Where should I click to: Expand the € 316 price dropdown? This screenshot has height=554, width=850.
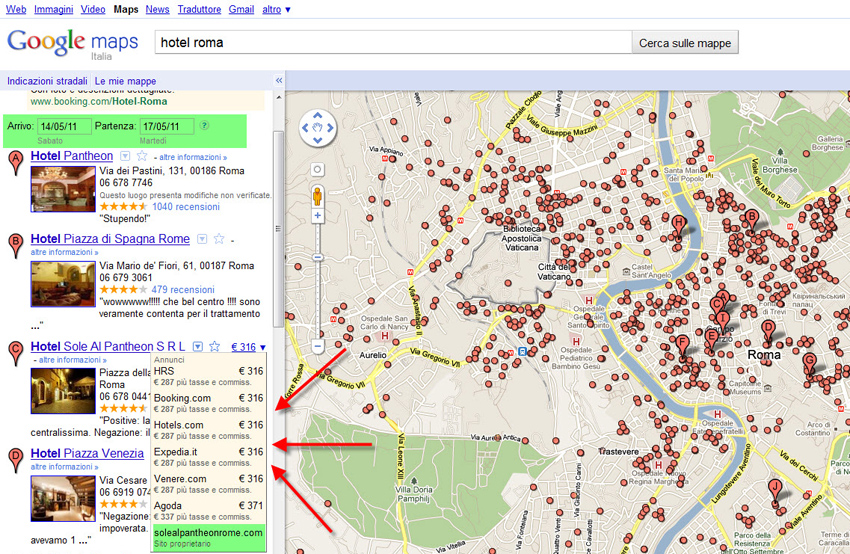click(x=249, y=347)
